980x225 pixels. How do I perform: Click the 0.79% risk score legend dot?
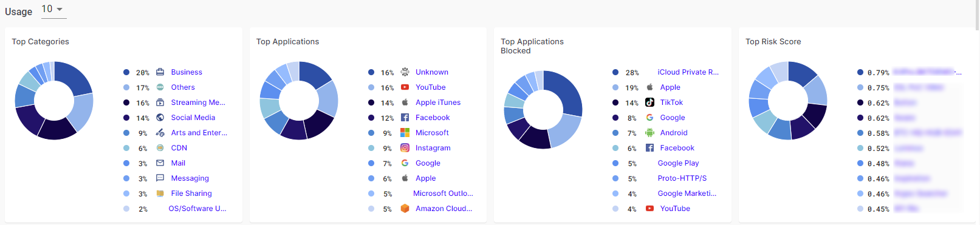pyautogui.click(x=860, y=72)
